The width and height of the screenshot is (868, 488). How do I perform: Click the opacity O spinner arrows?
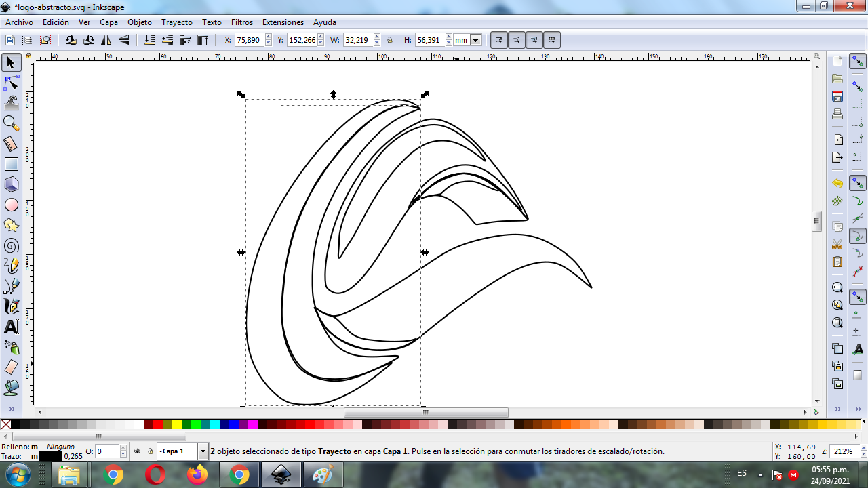click(123, 451)
